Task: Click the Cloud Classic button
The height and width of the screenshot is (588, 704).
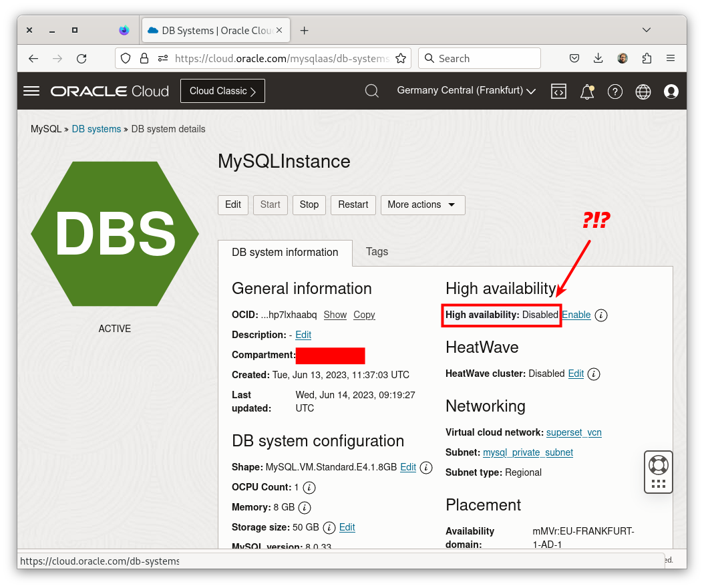Action: 222,91
